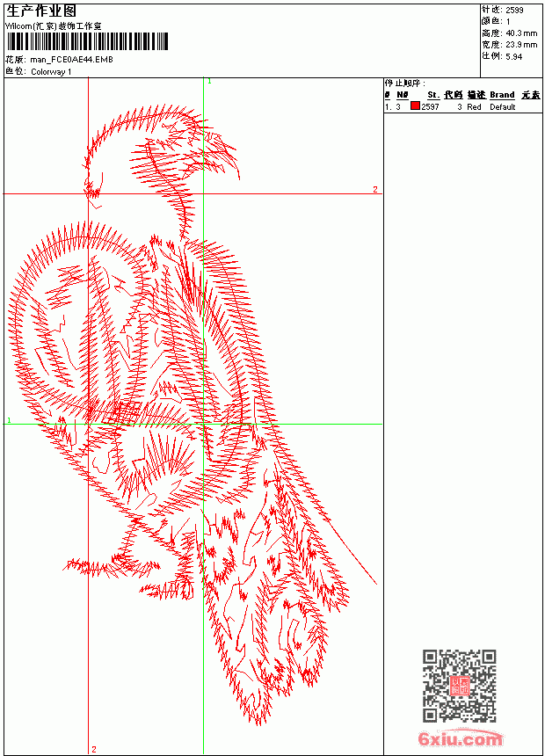Click the red thread color swatch
This screenshot has width=545, height=756.
(415, 106)
